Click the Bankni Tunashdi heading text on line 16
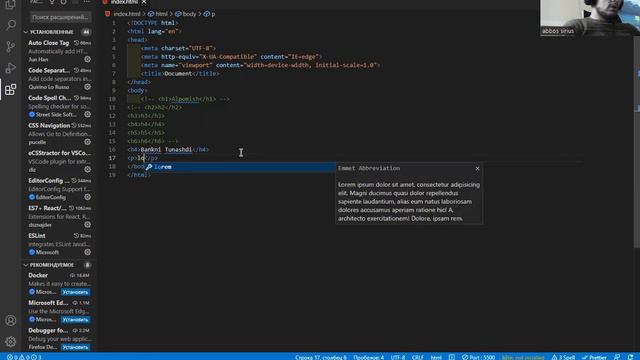The height and width of the screenshot is (360, 640). 166,150
